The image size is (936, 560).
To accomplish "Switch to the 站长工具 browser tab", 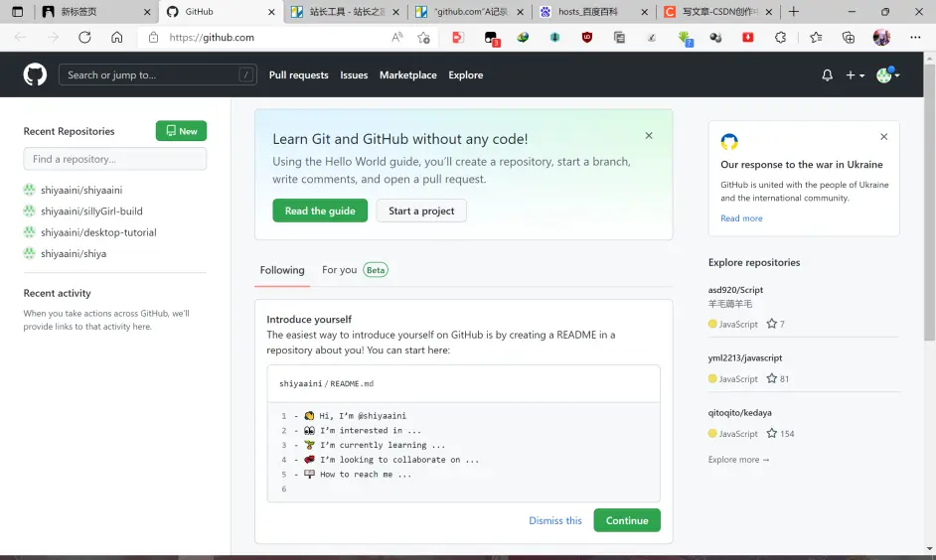I will (x=347, y=11).
